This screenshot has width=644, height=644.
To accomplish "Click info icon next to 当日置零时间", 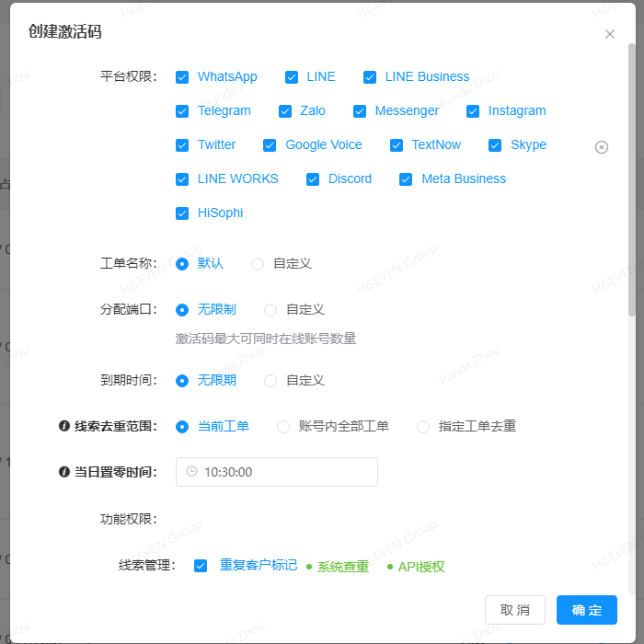I will pyautogui.click(x=64, y=472).
